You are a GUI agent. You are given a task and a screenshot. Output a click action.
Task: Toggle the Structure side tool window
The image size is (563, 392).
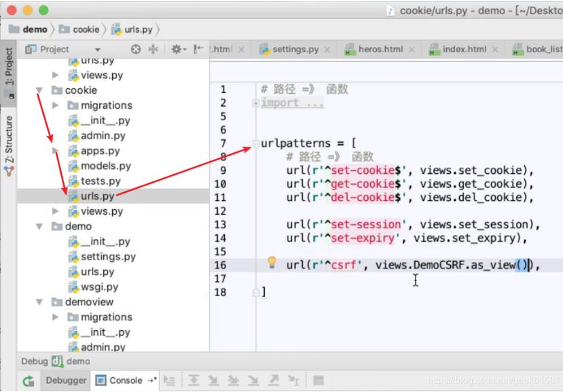tap(9, 143)
